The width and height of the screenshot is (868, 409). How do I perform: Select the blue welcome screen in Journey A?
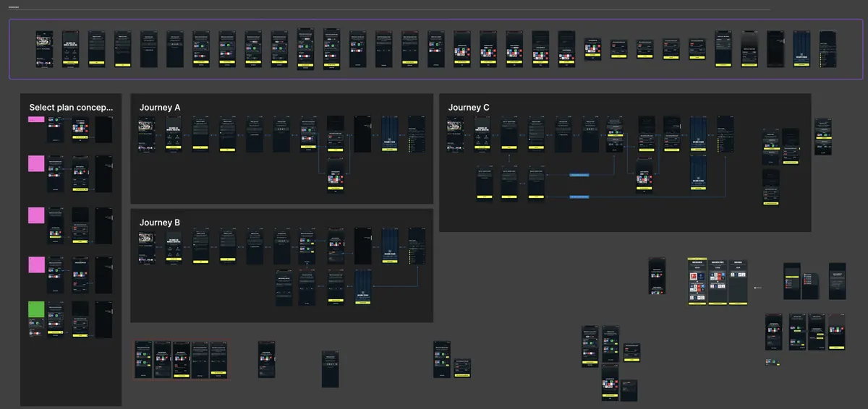click(390, 134)
